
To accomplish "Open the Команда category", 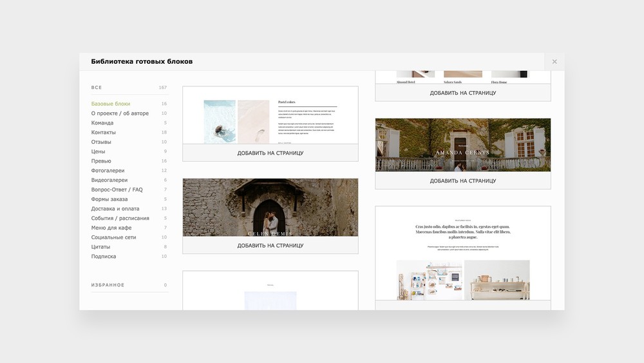I will pyautogui.click(x=102, y=123).
